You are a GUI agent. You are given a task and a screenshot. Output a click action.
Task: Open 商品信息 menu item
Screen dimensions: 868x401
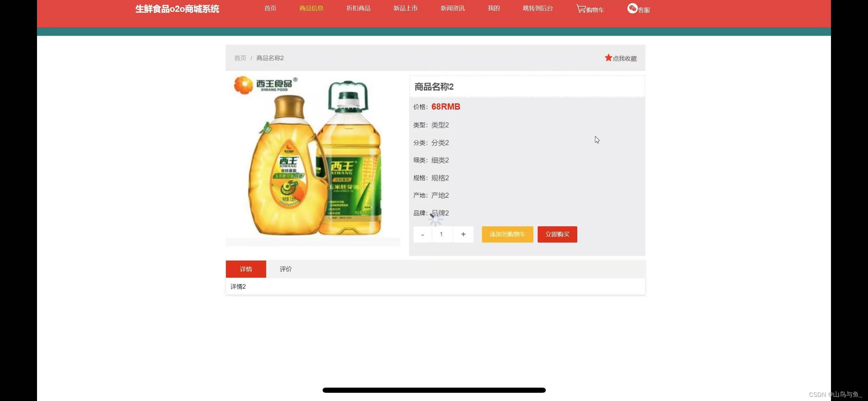pyautogui.click(x=311, y=8)
